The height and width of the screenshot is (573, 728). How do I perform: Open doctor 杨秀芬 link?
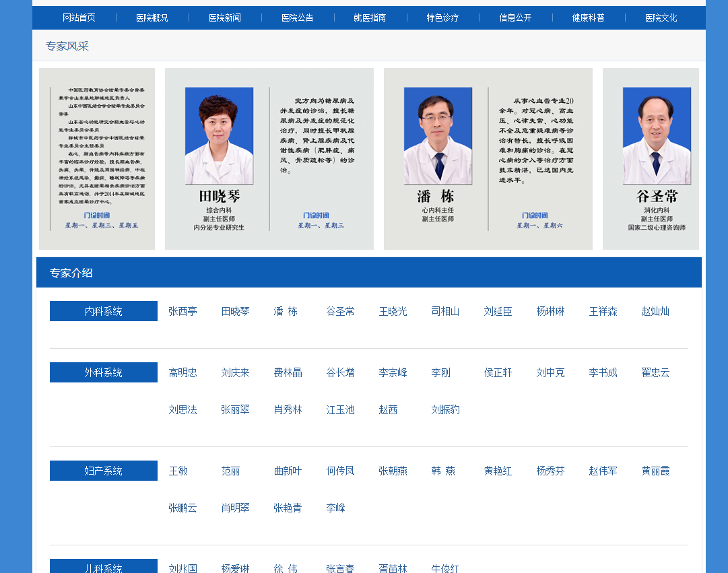click(550, 471)
